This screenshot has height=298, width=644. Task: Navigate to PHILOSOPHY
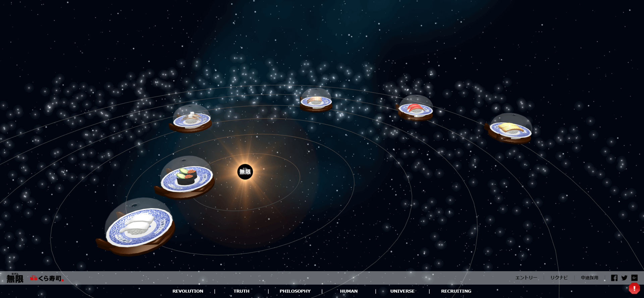coord(295,291)
